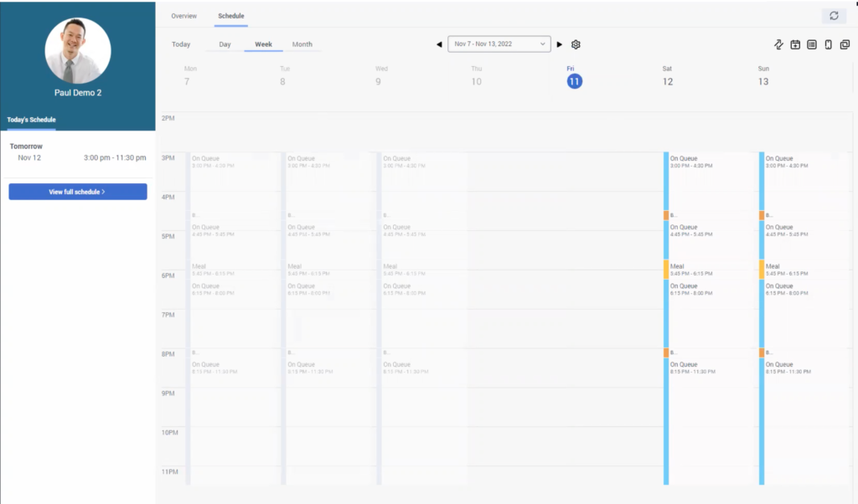This screenshot has height=504, width=858.
Task: Click Paul Demo 2 profile photo
Action: point(78,51)
